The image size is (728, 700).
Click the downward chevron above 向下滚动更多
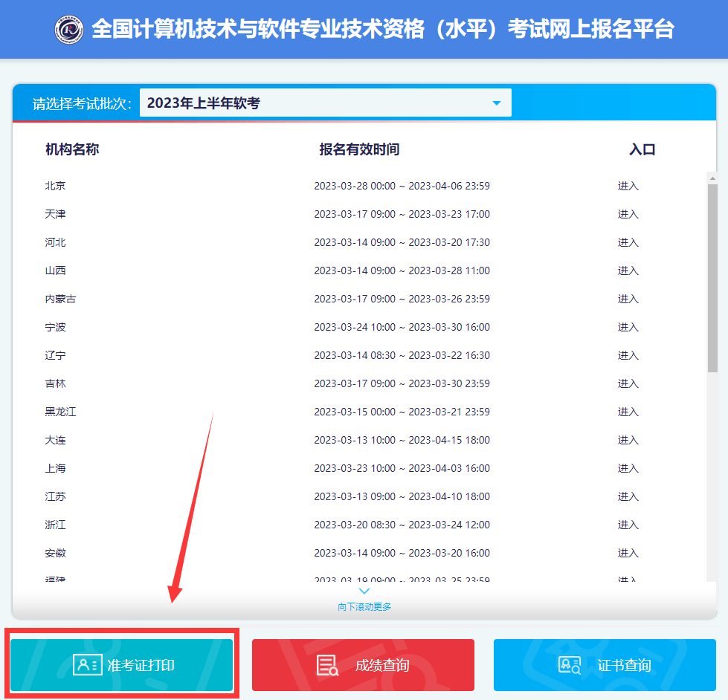364,589
